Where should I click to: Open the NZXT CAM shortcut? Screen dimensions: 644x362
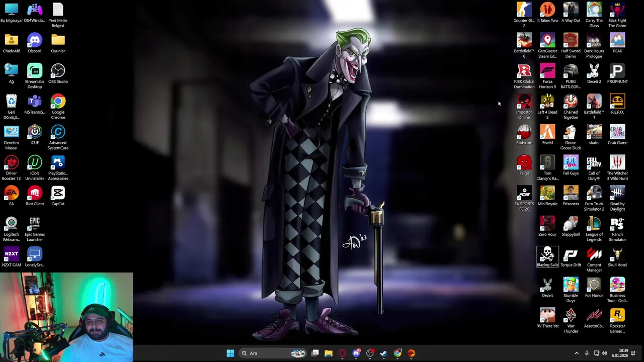tap(11, 256)
